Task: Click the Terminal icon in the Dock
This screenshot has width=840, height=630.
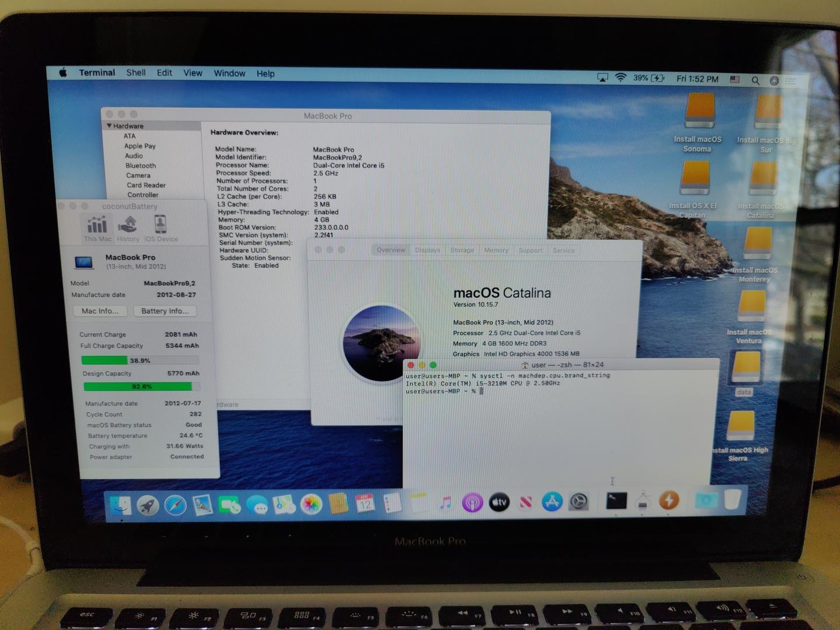Action: coord(616,501)
